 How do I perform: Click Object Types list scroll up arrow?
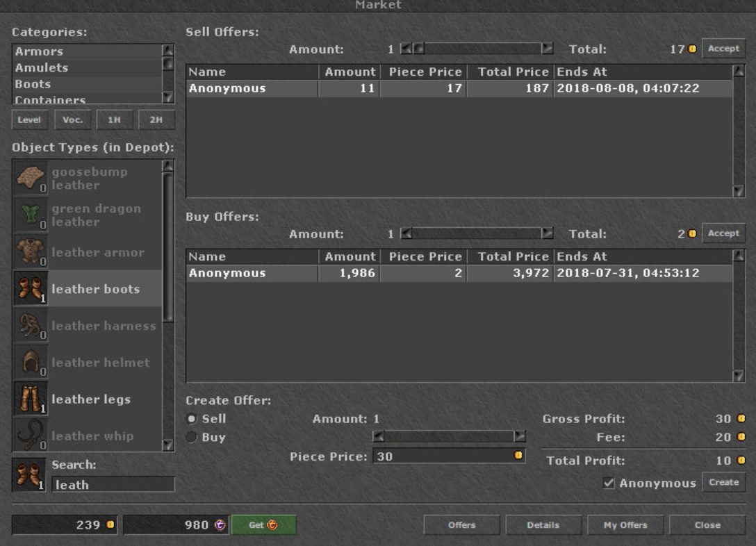point(167,166)
